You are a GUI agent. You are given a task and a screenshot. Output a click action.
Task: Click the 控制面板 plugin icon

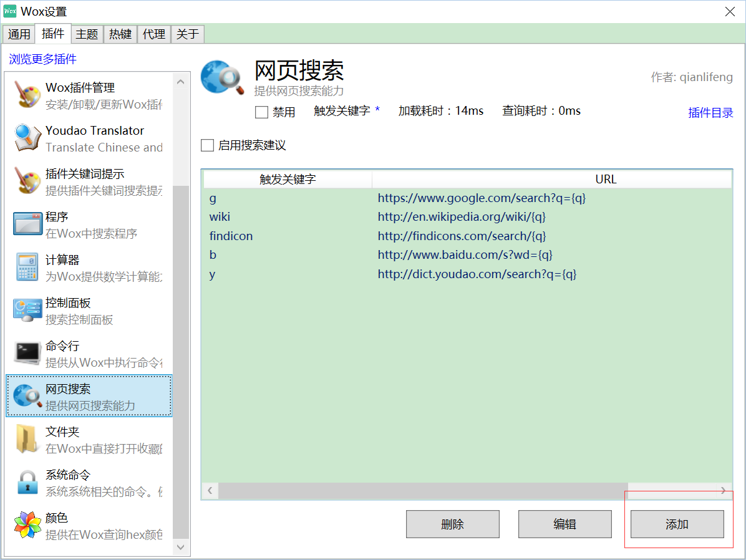[27, 310]
